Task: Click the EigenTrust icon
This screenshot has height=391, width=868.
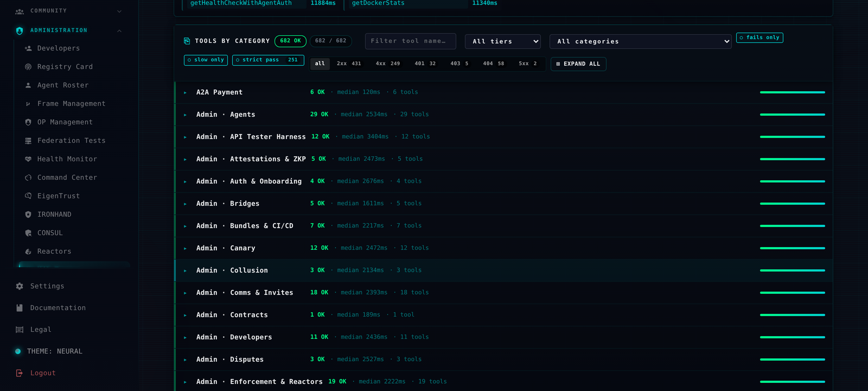Action: click(x=28, y=196)
